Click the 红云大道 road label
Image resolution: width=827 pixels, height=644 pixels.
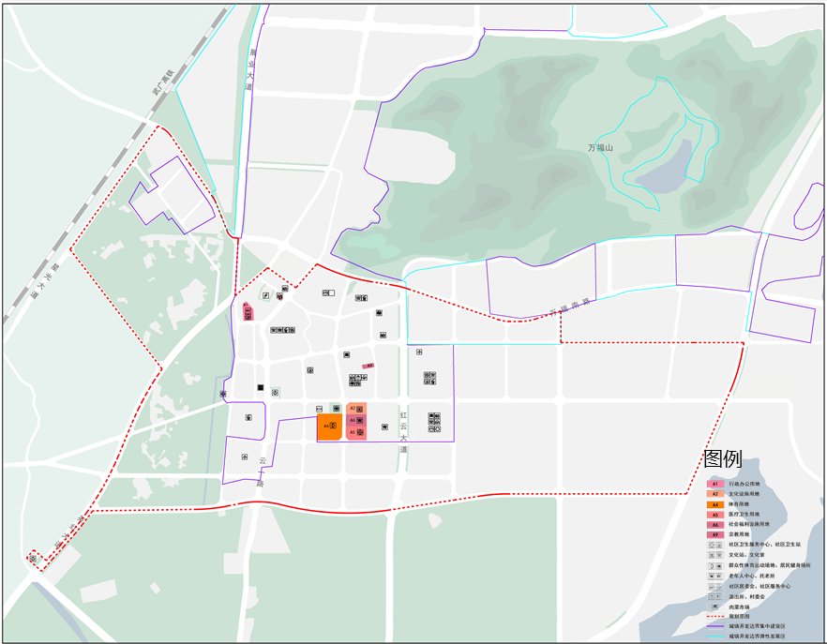click(x=404, y=431)
